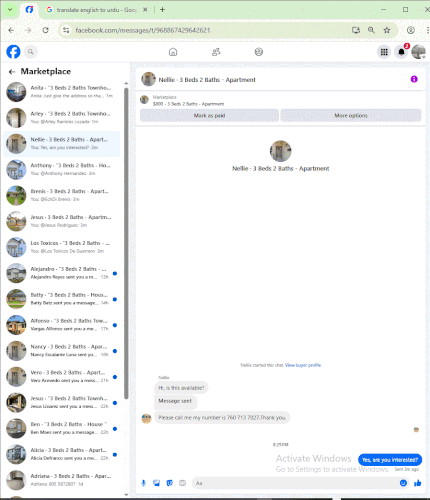Close the translate english to urdu tab
This screenshot has width=430, height=500.
[145, 10]
